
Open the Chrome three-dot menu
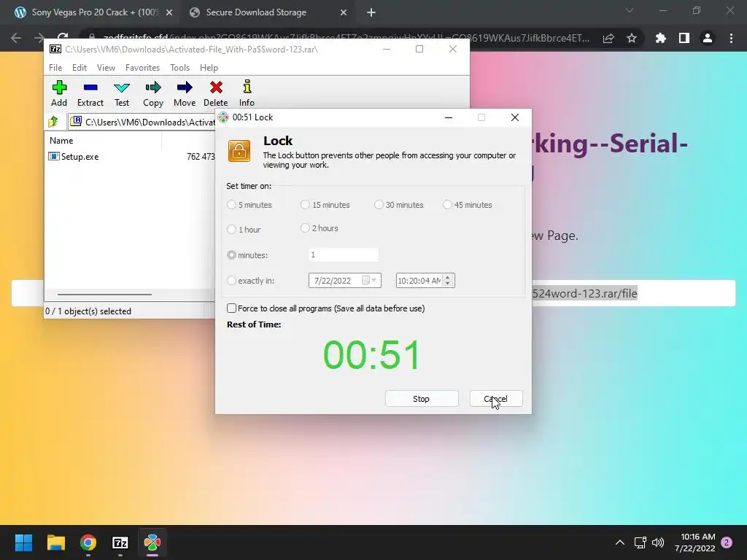[x=731, y=38]
